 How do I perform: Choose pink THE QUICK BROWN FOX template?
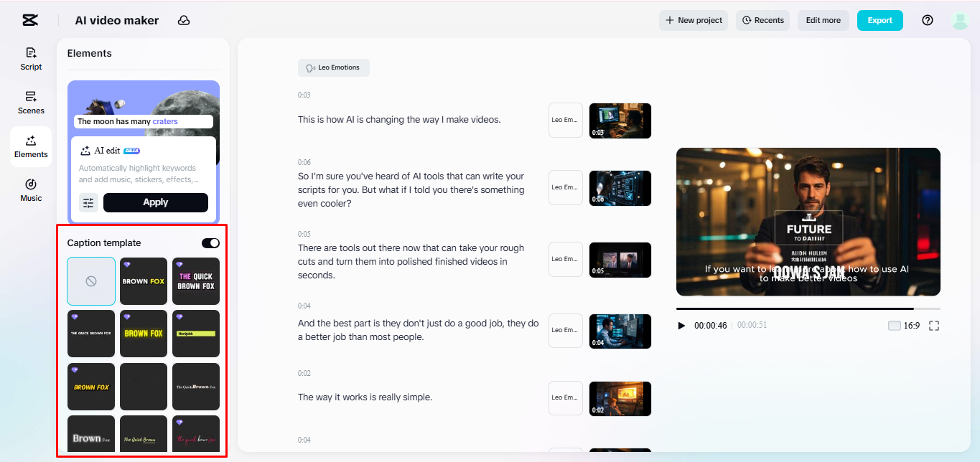(196, 281)
